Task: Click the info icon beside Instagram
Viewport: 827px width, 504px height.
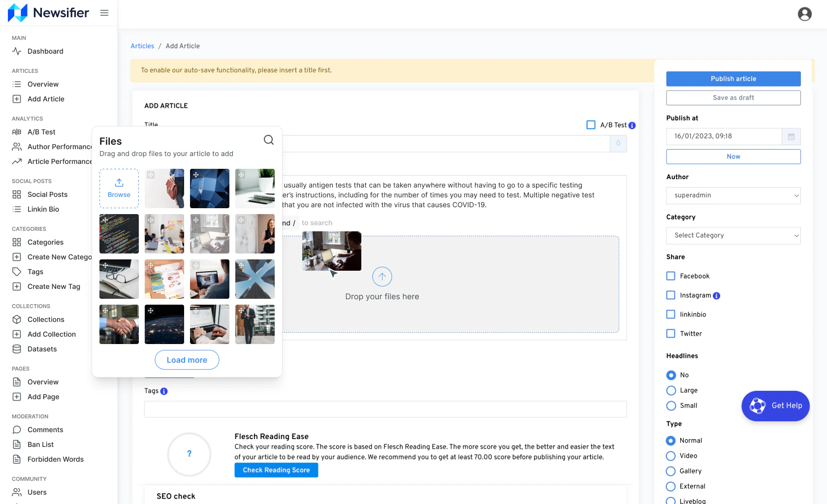Action: pyautogui.click(x=718, y=295)
